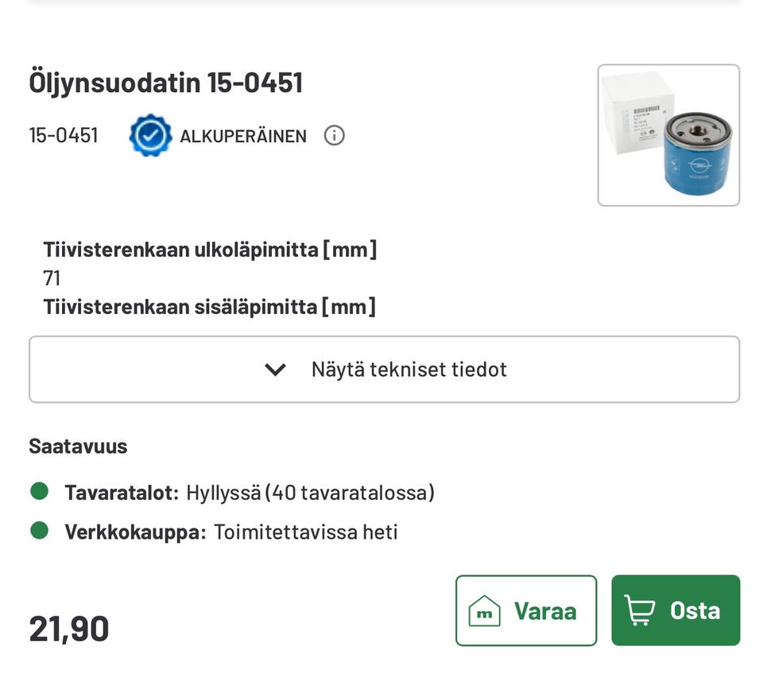Open the Öljynsuodatin 15-0451 product title
The height and width of the screenshot is (700, 763).
(x=165, y=83)
